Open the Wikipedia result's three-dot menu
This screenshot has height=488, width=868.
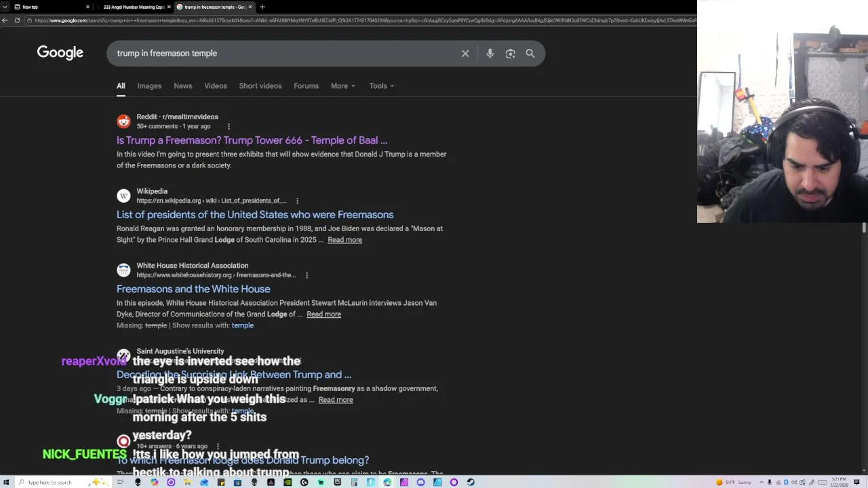[297, 201]
